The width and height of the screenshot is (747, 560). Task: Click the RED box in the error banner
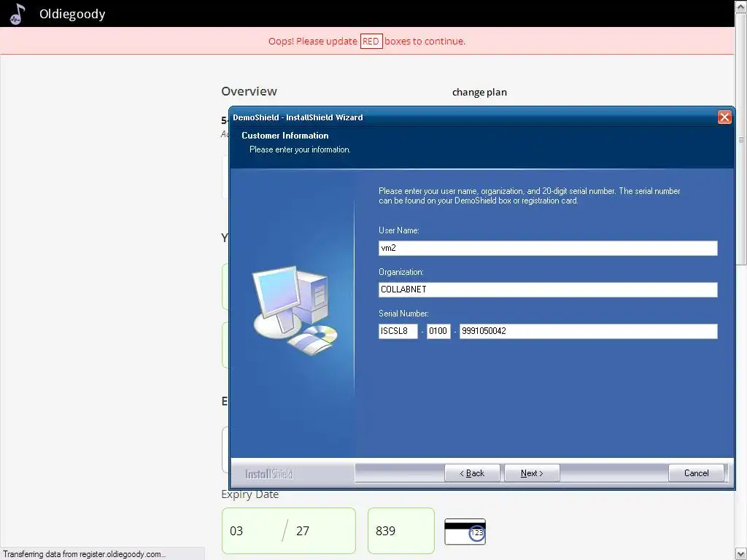pos(371,42)
